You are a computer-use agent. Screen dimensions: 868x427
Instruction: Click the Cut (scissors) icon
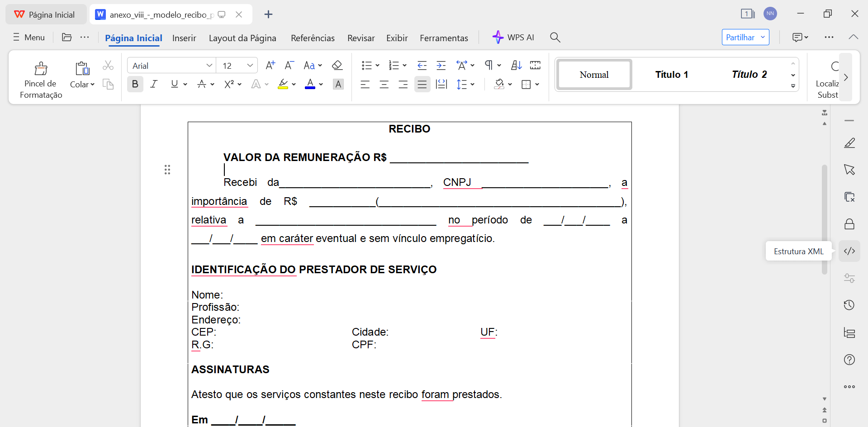(108, 65)
